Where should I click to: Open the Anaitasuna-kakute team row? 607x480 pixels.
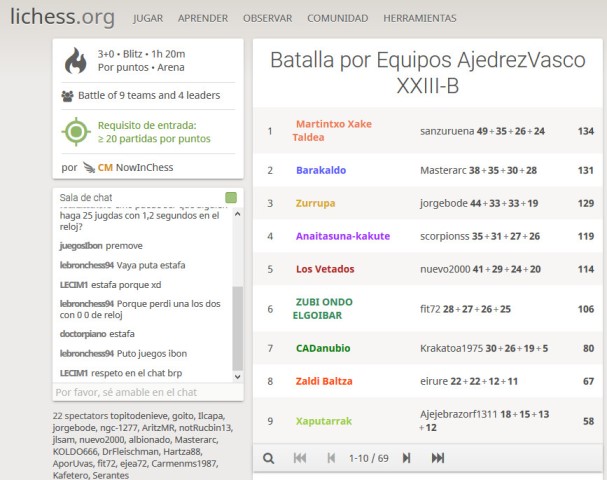[343, 236]
